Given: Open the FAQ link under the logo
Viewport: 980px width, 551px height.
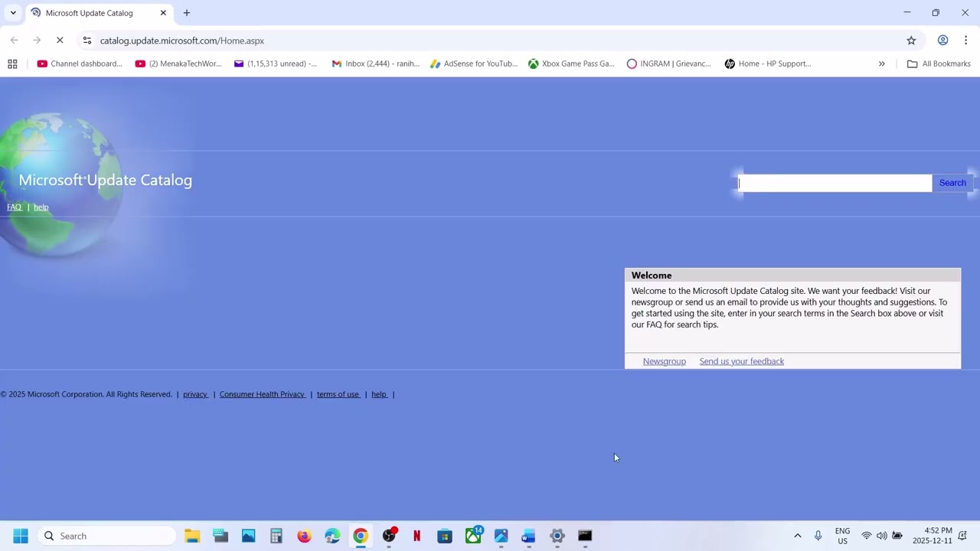Looking at the screenshot, I should click(x=14, y=207).
